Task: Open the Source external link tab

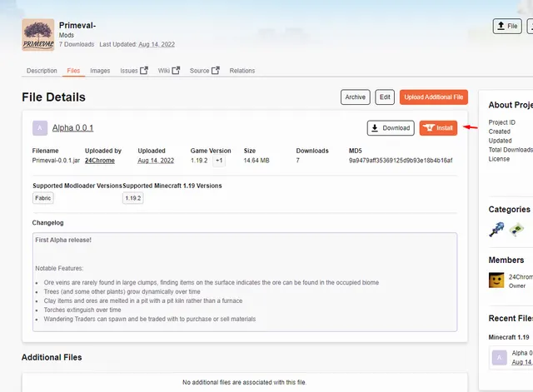Action: pos(205,71)
